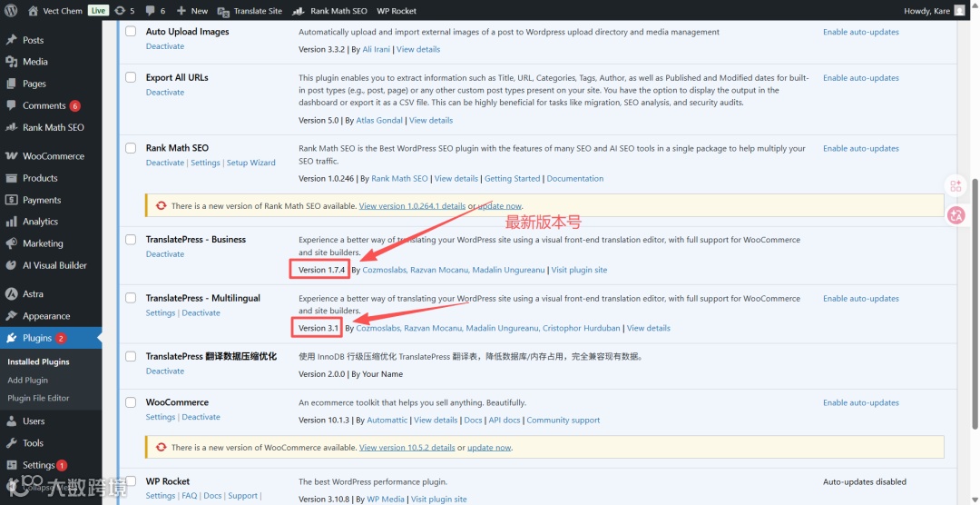View version 1.0.264.1 details link

413,206
